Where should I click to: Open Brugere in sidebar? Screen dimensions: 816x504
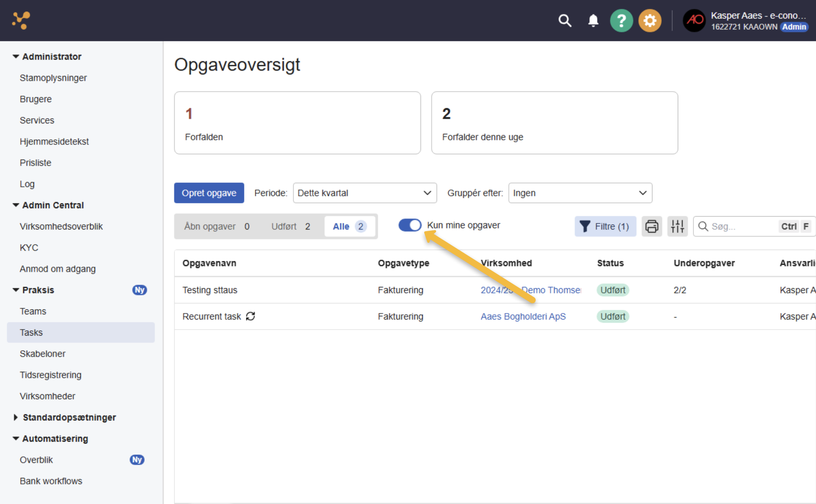pos(36,99)
